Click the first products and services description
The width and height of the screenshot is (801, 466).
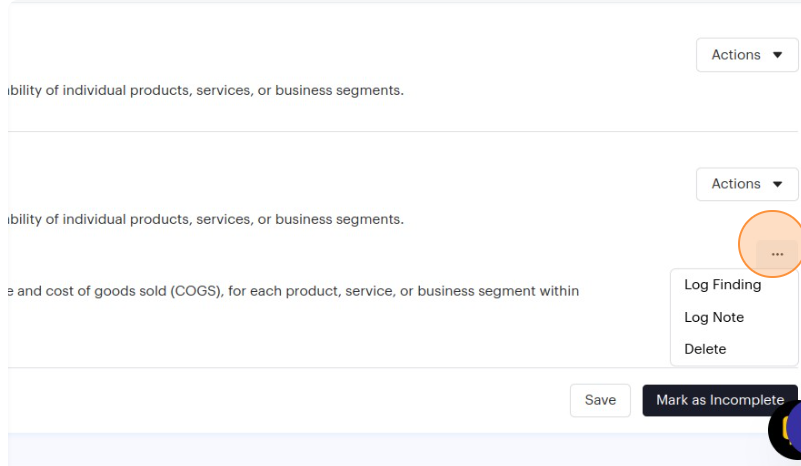click(206, 90)
